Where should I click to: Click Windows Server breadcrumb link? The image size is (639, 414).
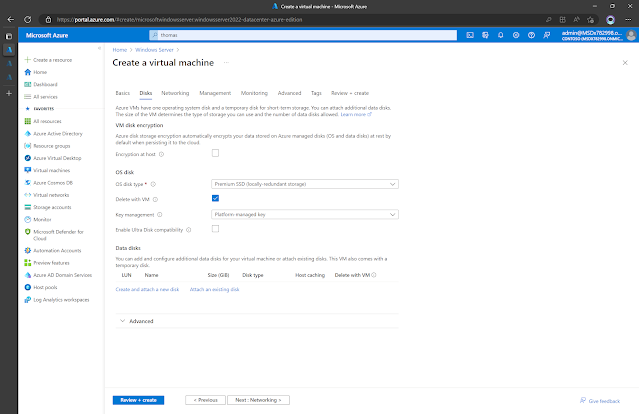154,50
